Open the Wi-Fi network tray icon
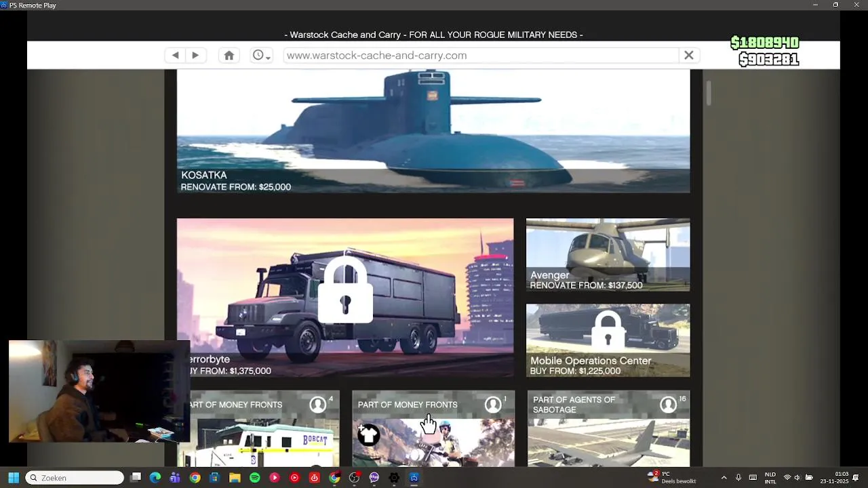 pos(787,478)
